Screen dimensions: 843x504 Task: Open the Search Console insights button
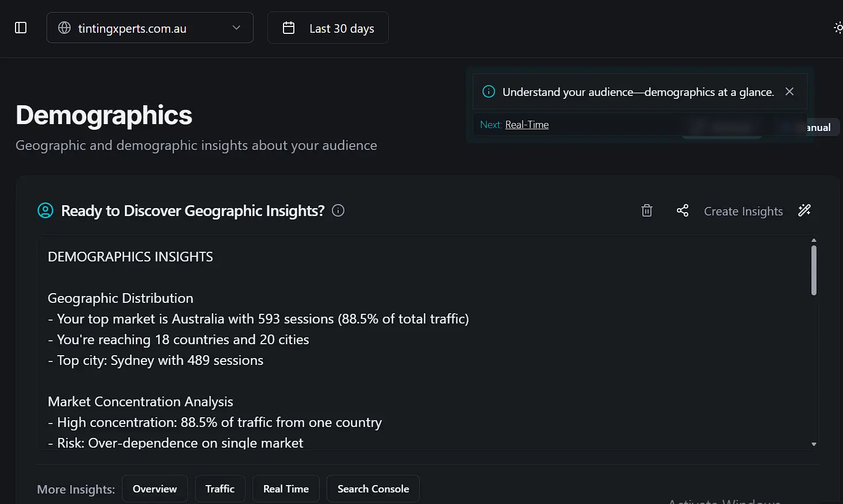373,488
